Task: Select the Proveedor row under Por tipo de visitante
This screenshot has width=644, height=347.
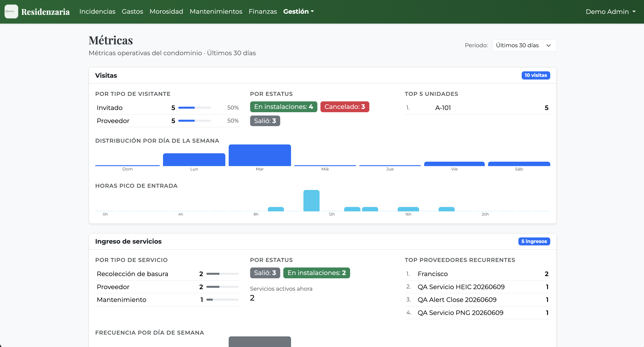Action: (x=168, y=121)
